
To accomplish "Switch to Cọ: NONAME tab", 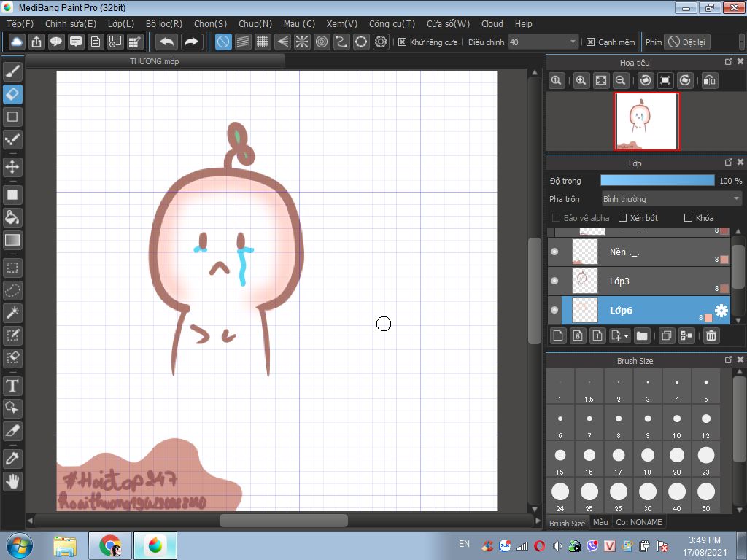I will pyautogui.click(x=639, y=522).
